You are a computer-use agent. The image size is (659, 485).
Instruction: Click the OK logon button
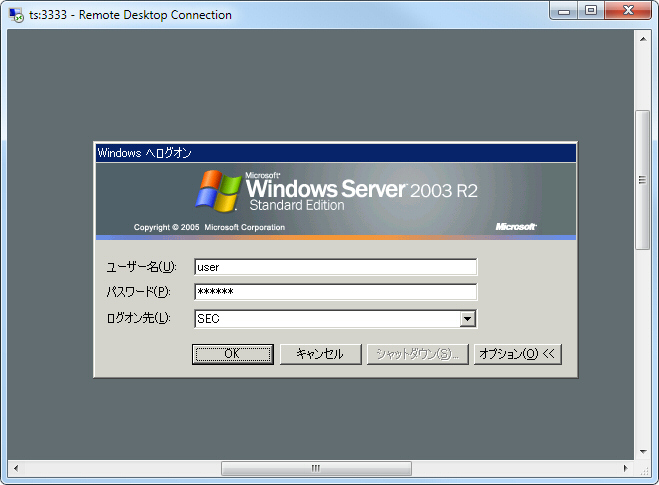[x=233, y=354]
